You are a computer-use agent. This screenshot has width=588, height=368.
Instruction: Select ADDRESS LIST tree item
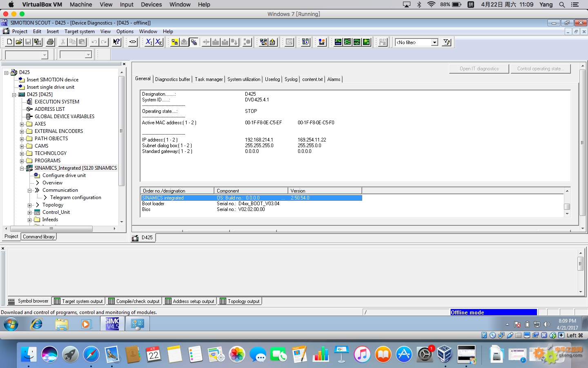[x=49, y=109]
